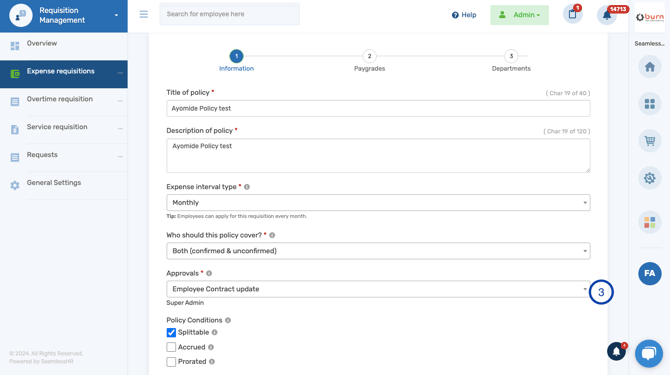Click the Expense interval type info icon
Screen dimensions: 670x375
[247, 187]
